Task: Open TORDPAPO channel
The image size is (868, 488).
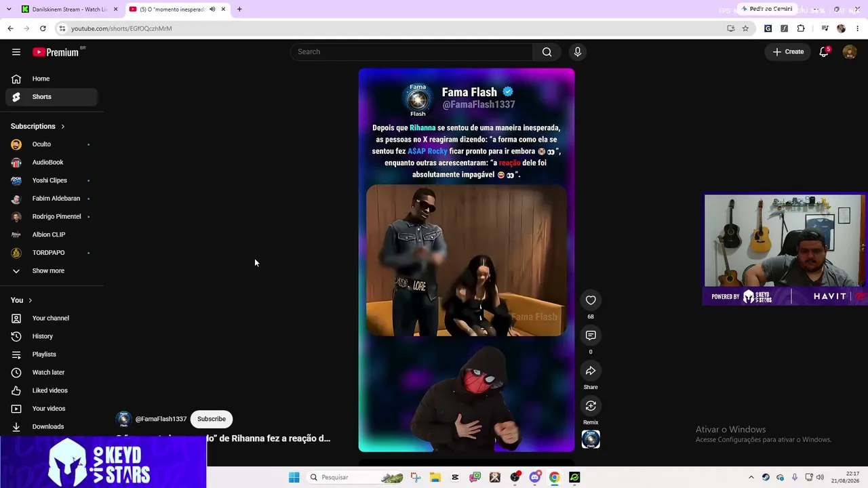Action: tap(52, 253)
